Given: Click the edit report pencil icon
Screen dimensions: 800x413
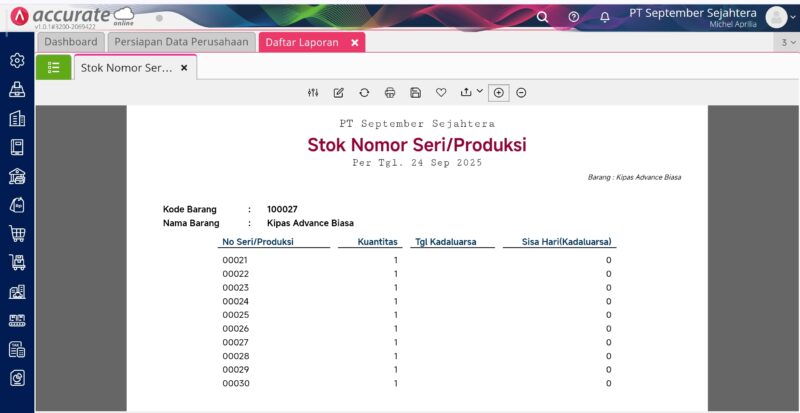Looking at the screenshot, I should coord(338,92).
